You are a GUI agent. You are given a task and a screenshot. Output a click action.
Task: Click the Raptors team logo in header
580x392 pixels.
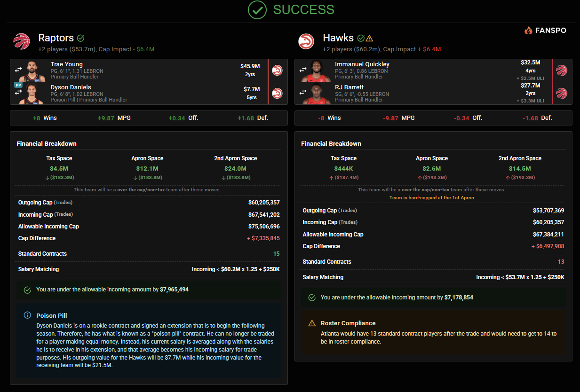[x=21, y=41]
